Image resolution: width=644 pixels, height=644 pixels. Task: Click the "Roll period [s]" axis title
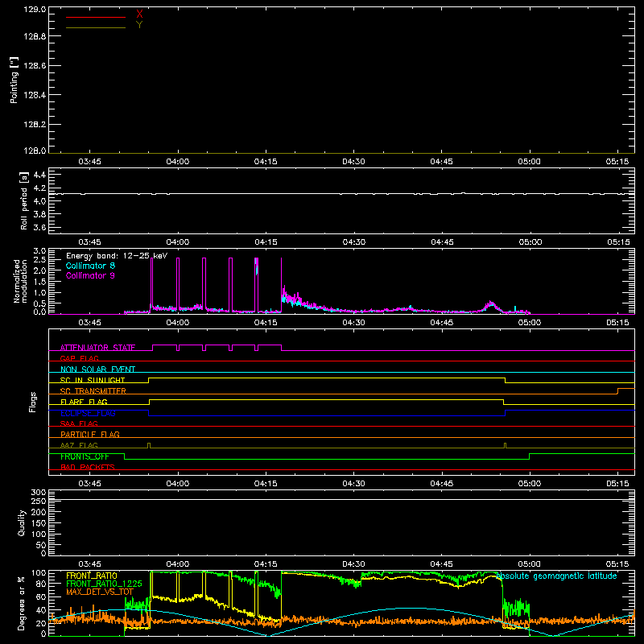click(x=24, y=200)
